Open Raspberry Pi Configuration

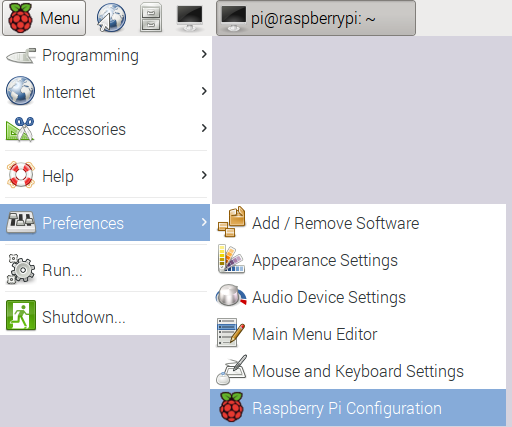pyautogui.click(x=358, y=408)
